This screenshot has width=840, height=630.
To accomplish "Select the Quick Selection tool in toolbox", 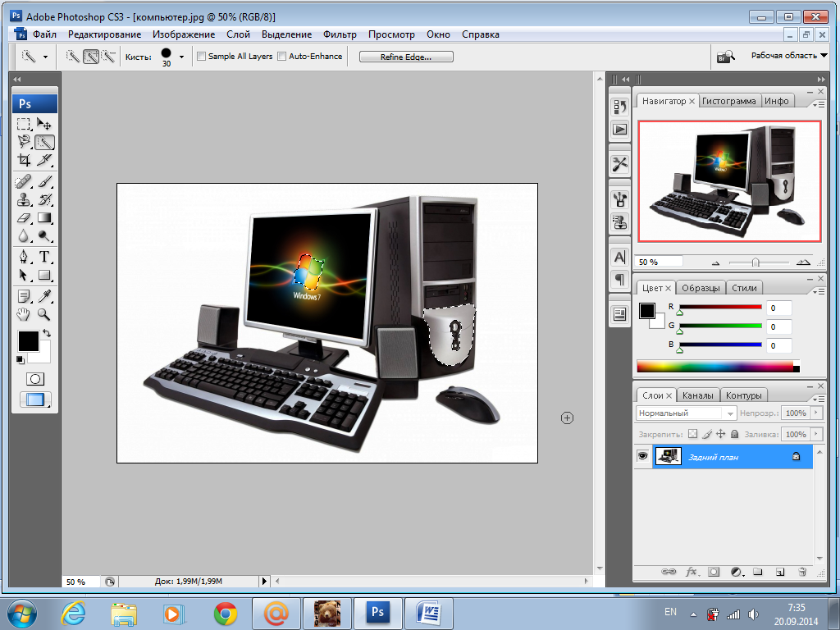I will point(44,142).
